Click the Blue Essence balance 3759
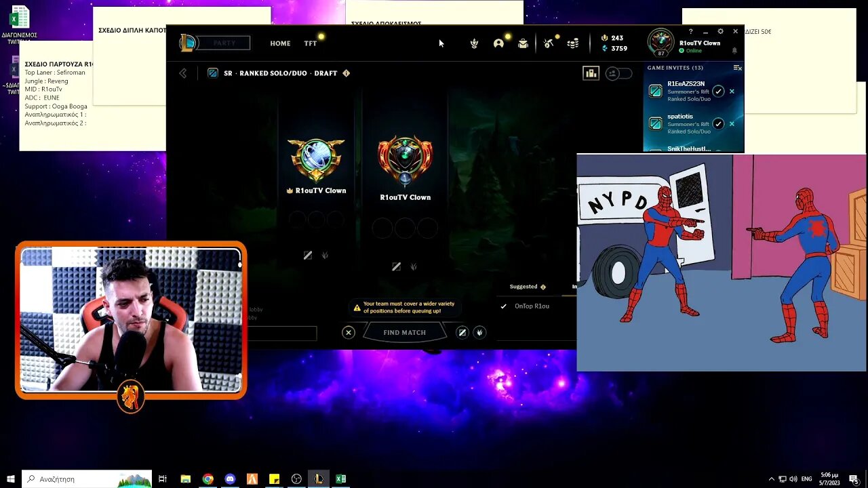868x488 pixels. [614, 49]
